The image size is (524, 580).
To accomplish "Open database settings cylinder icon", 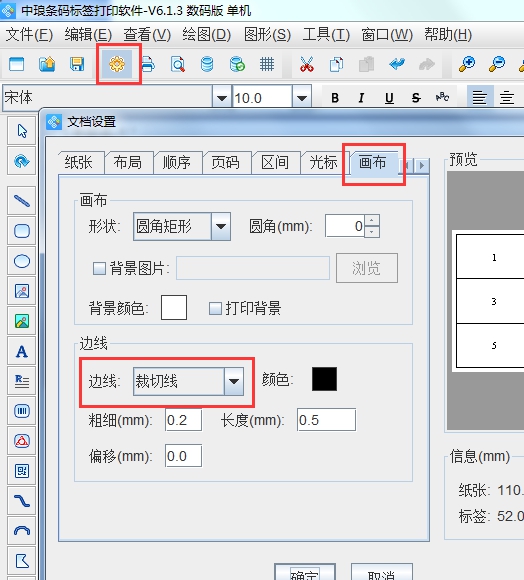I will point(207,64).
